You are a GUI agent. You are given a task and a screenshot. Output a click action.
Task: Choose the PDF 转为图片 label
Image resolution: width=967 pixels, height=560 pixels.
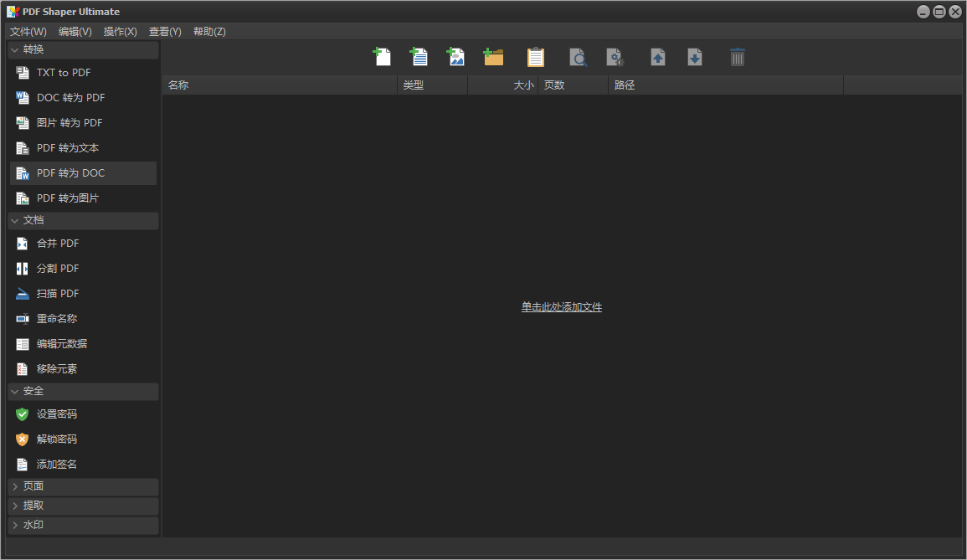(x=68, y=198)
